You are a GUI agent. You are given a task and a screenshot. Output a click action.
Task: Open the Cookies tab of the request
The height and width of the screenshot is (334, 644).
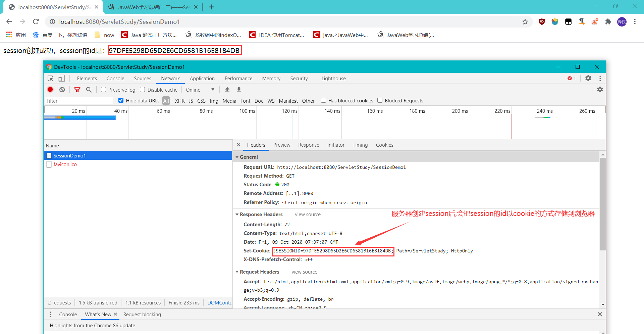[x=385, y=145]
